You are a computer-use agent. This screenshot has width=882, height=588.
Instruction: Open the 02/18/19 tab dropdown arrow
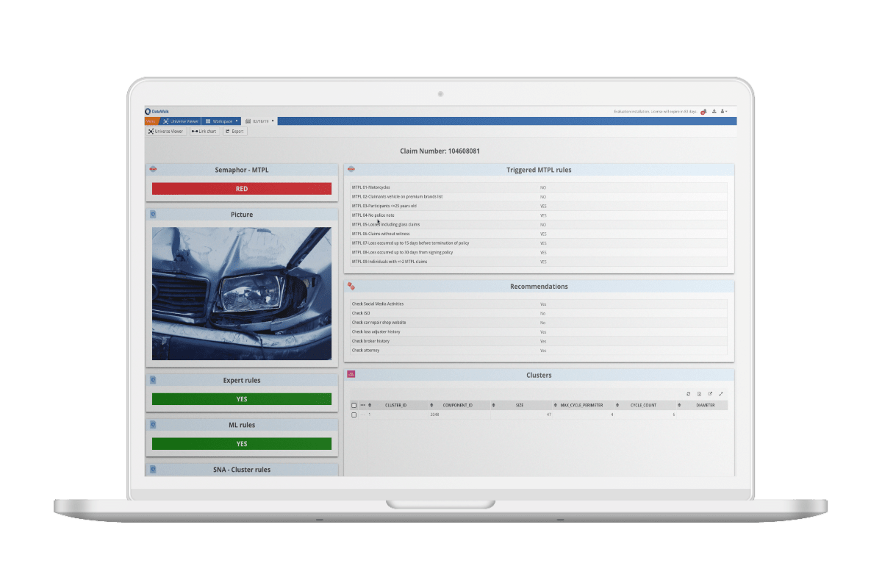(x=273, y=121)
